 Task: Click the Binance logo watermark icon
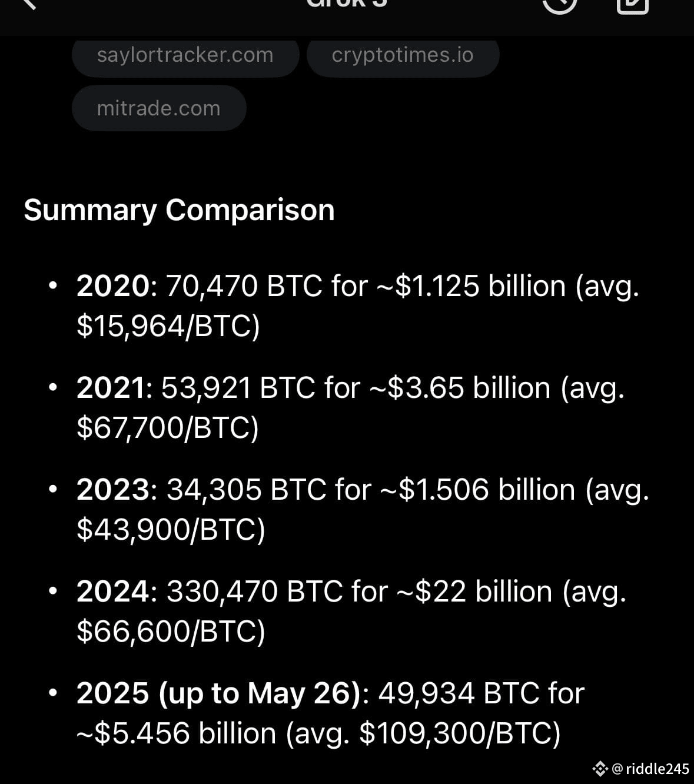600,768
